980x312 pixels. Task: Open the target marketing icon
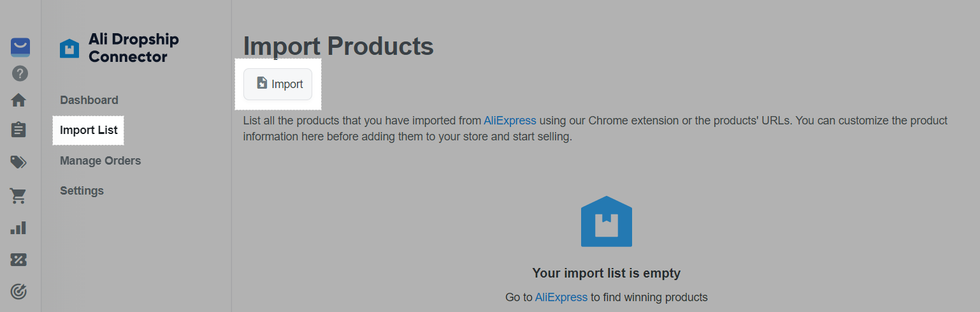coord(19,292)
